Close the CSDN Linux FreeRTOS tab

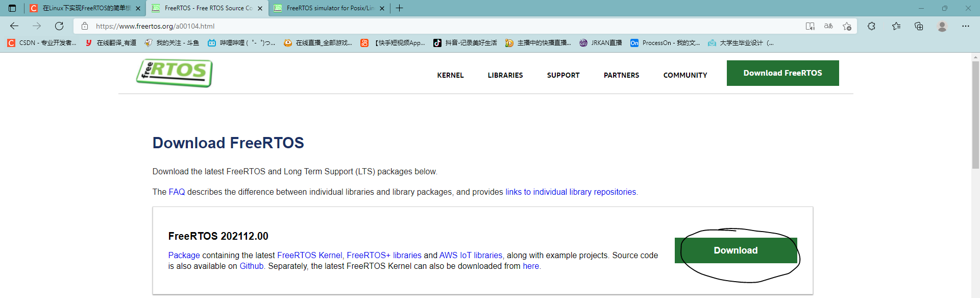(138, 8)
